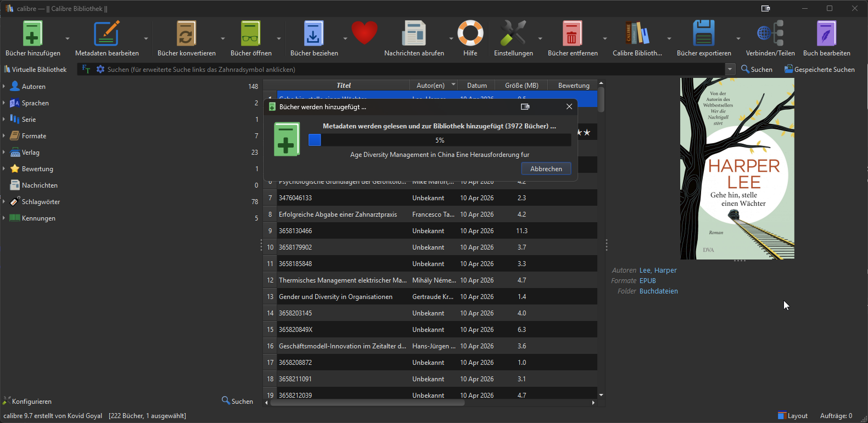Click the Bücher beziehen download icon

[313, 34]
